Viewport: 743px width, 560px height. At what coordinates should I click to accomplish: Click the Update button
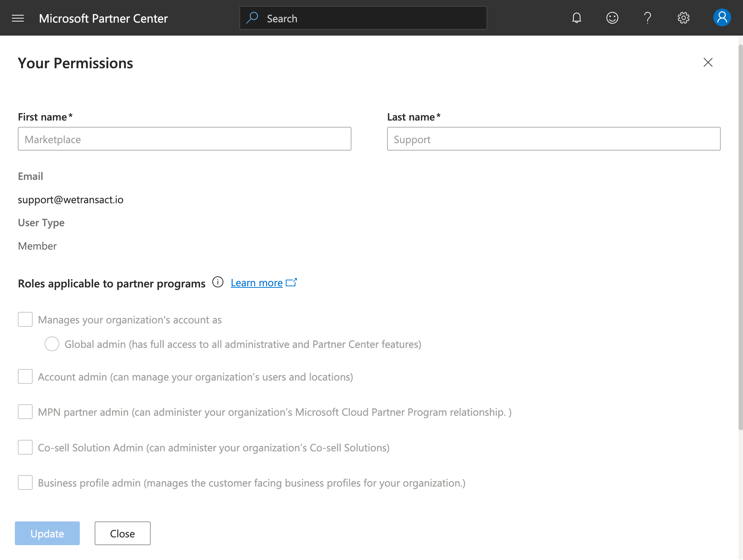click(x=47, y=533)
